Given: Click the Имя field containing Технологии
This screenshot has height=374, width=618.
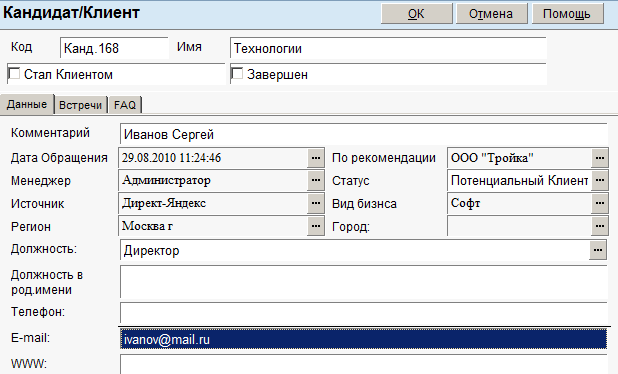Looking at the screenshot, I should 388,48.
